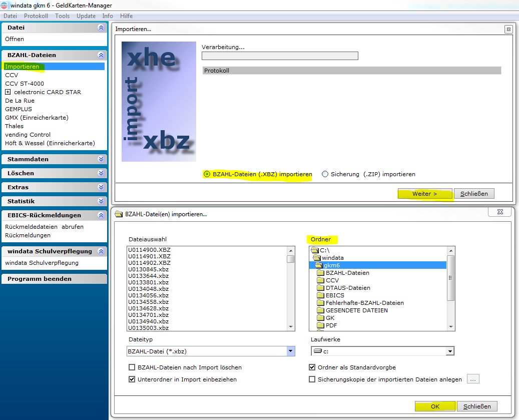This screenshot has width=519, height=420.
Task: Click the Dateiauswahl list scrollbar down arrow
Action: (x=291, y=327)
